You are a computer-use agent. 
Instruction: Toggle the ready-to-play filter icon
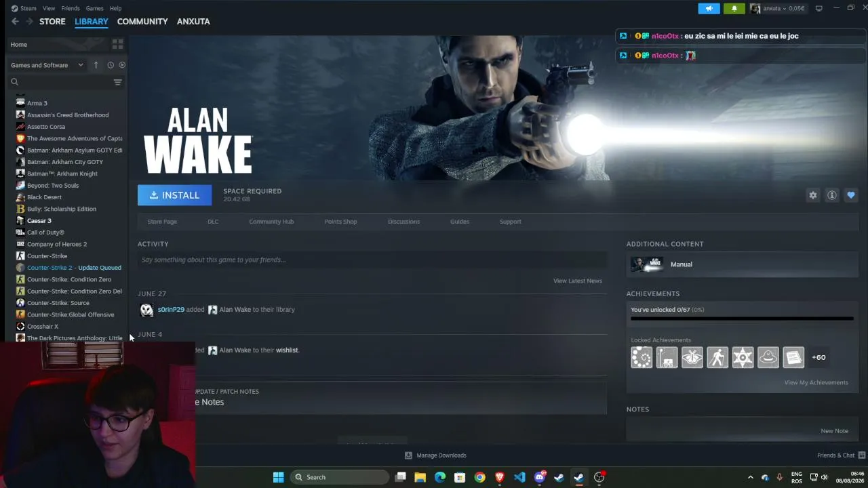[x=122, y=65]
